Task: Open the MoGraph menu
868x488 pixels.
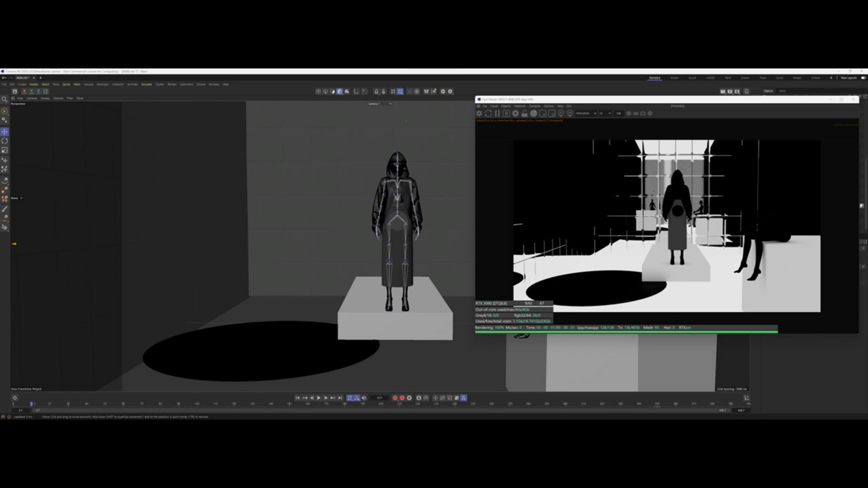Action: tap(103, 84)
